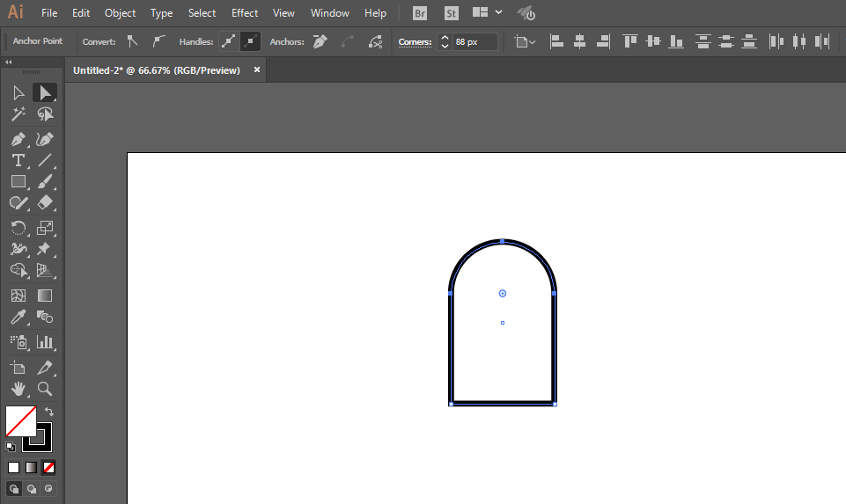Viewport: 846px width, 504px height.
Task: Select the Direct Selection tool
Action: (45, 92)
